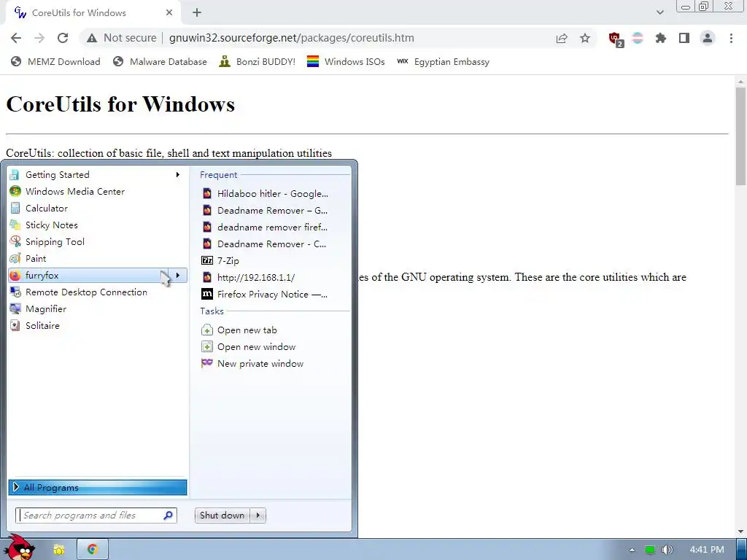This screenshot has height=560, width=747.
Task: Toggle the browser side panel
Action: [684, 38]
